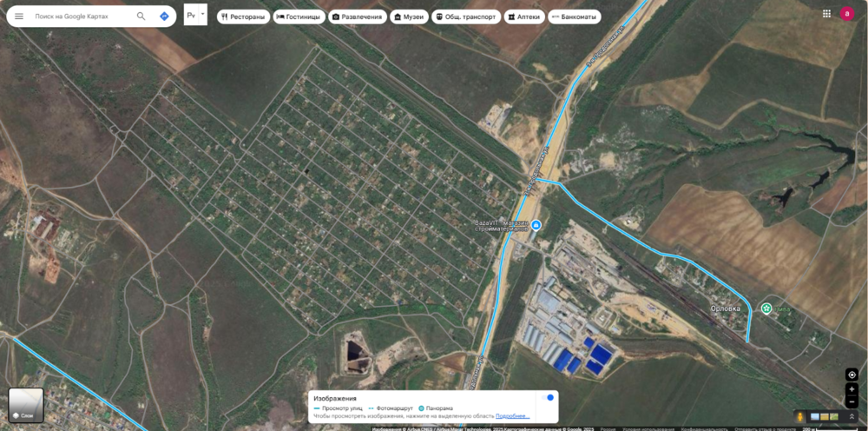
Task: Open the Подробнее link
Action: point(513,416)
